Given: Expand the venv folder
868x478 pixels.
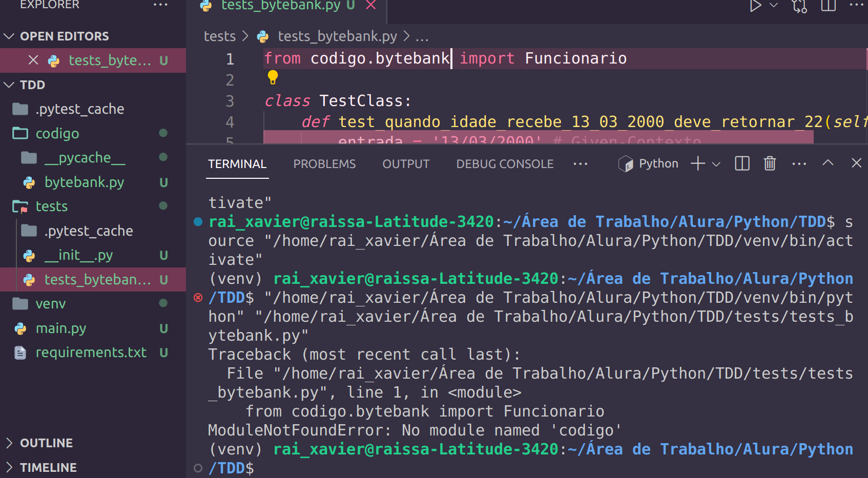Looking at the screenshot, I should tap(50, 304).
